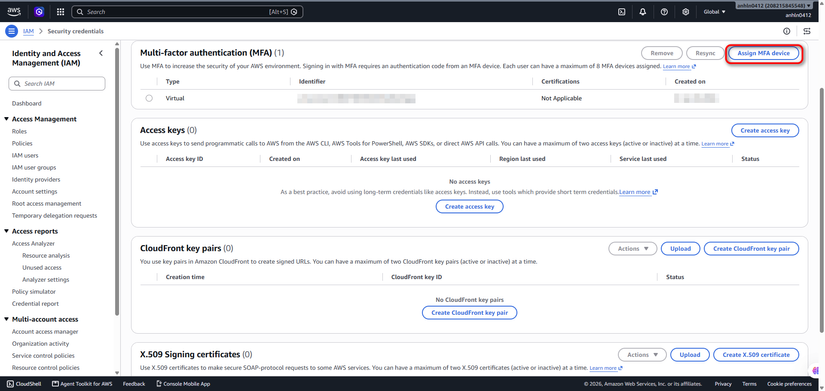Open Agent Toolkit for AWS in footer

click(82, 384)
